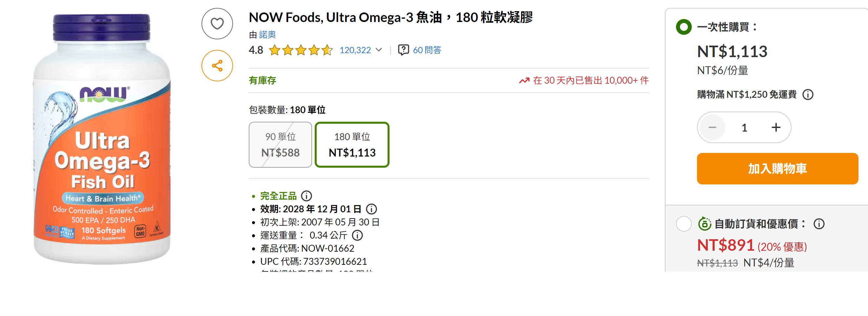868x316 pixels.
Task: Open info icon beside shipping weight
Action: coord(357,235)
